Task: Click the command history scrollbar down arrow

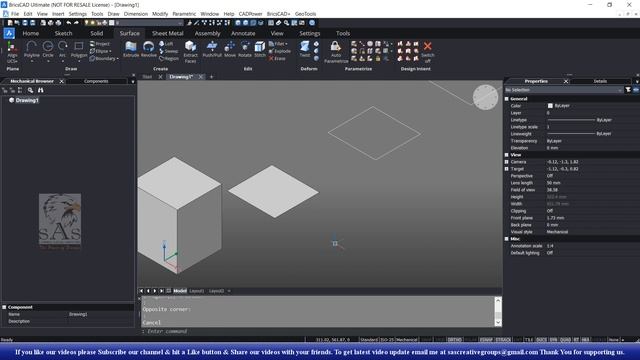Action: [x=498, y=322]
